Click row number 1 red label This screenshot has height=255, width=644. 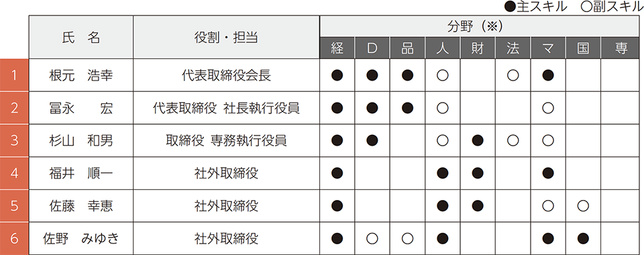click(14, 75)
